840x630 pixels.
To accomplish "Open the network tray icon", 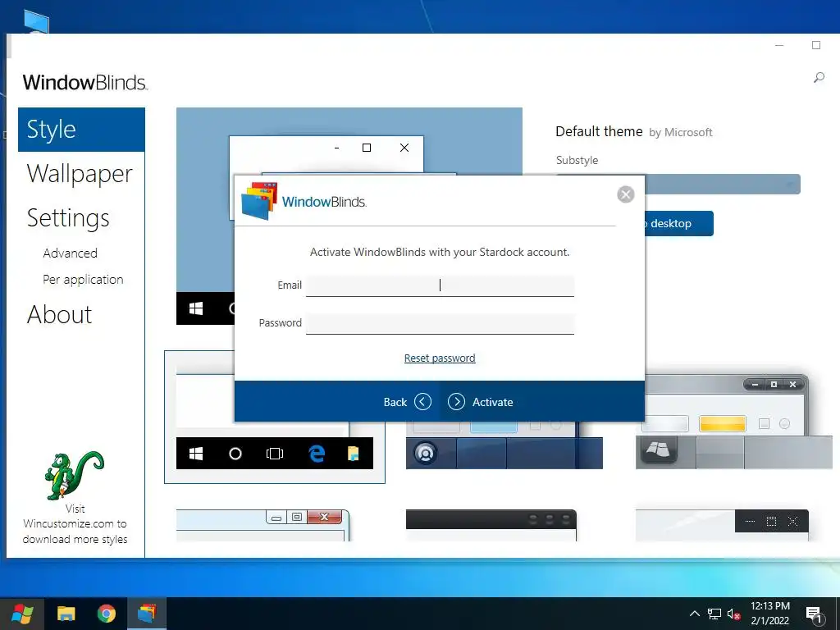I will coord(714,614).
